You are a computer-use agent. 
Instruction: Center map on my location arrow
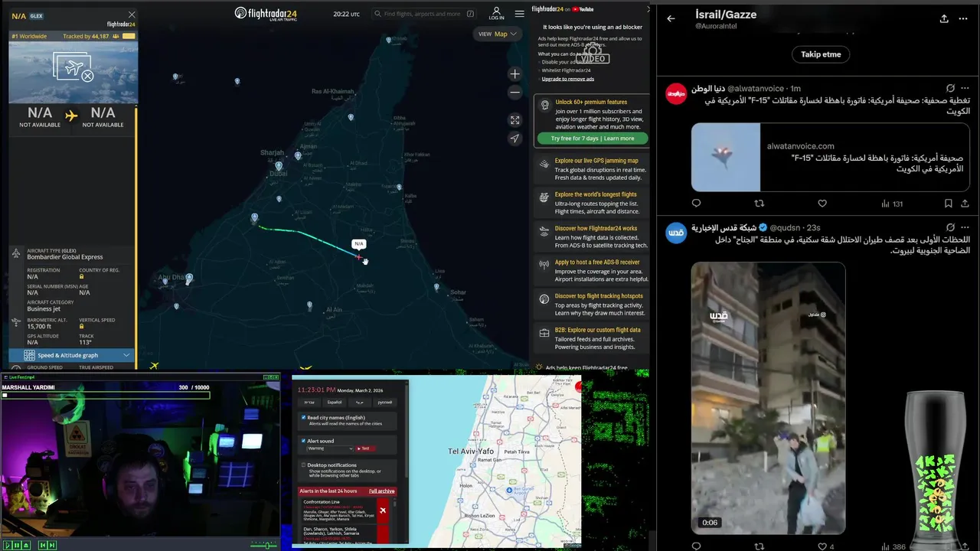514,139
